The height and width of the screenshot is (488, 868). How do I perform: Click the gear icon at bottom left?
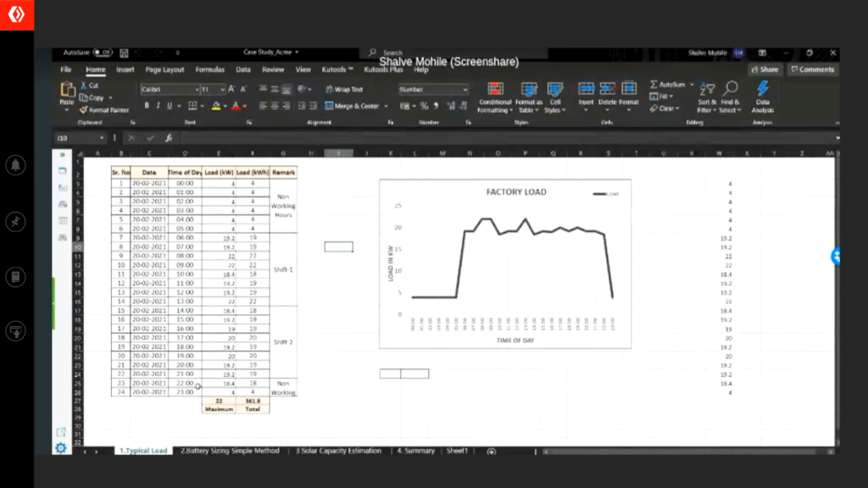click(x=61, y=447)
